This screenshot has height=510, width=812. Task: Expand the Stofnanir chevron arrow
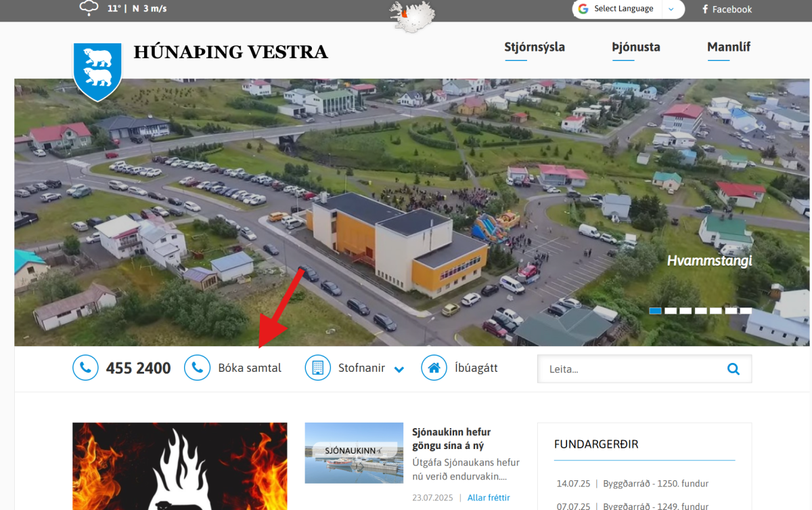pos(399,370)
